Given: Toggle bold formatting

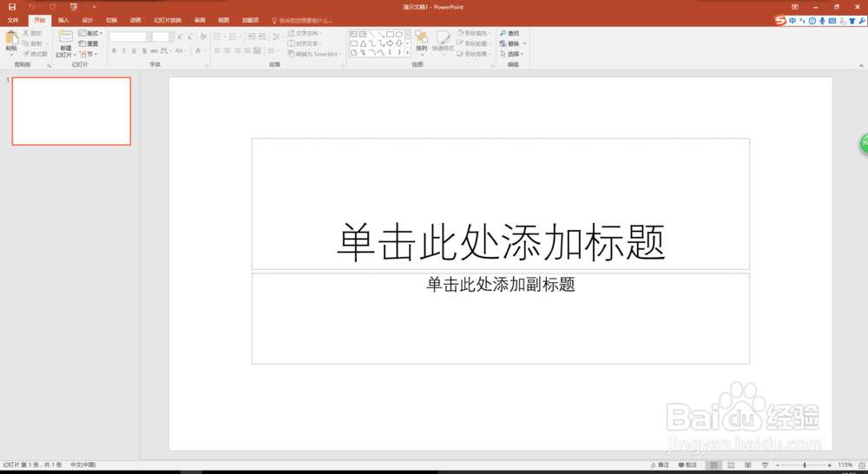Looking at the screenshot, I should [114, 51].
